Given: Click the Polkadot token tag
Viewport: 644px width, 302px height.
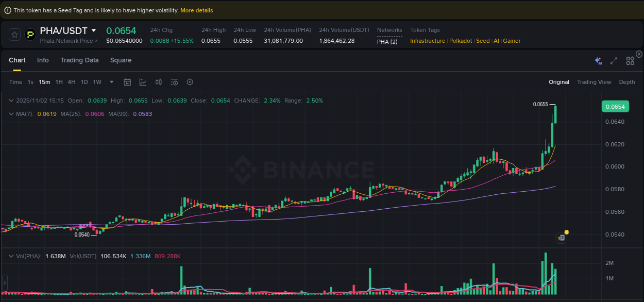Looking at the screenshot, I should 460,40.
